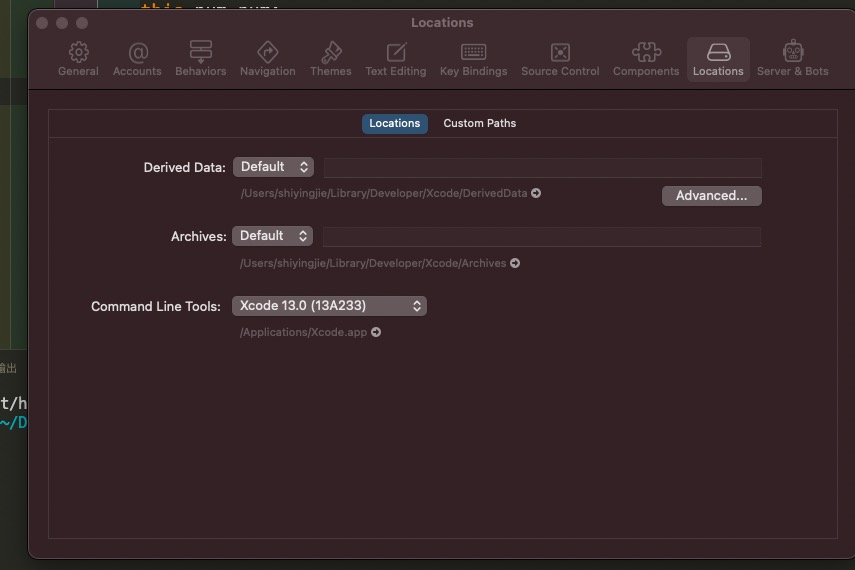Open the Accounts preferences pane

click(137, 59)
